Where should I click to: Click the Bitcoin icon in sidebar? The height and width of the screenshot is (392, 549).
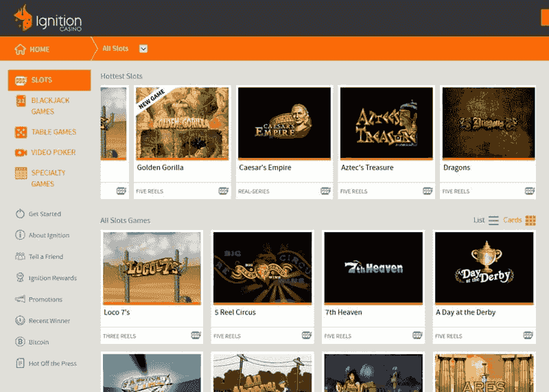pyautogui.click(x=20, y=342)
